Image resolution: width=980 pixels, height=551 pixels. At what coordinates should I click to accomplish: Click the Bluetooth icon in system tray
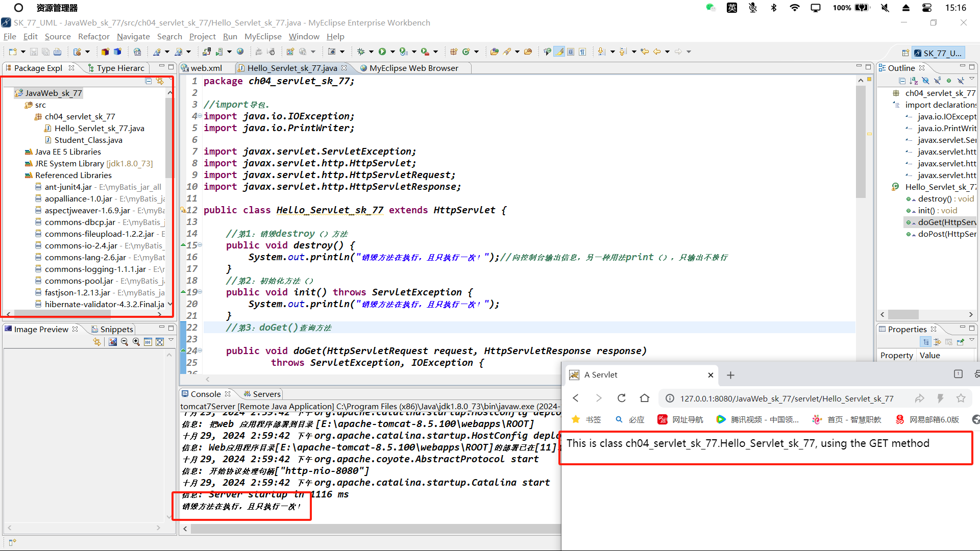[774, 8]
